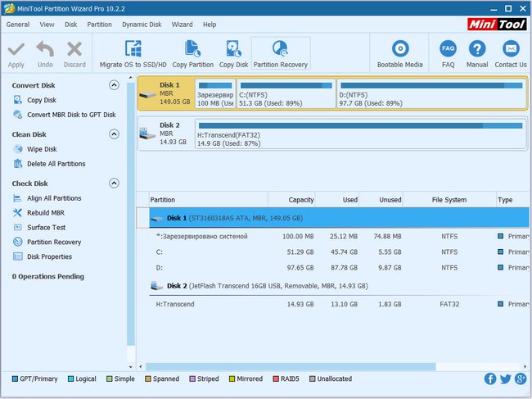Click the 0 Operations Pending label
Viewport: 532px width, 399px height.
coord(47,277)
